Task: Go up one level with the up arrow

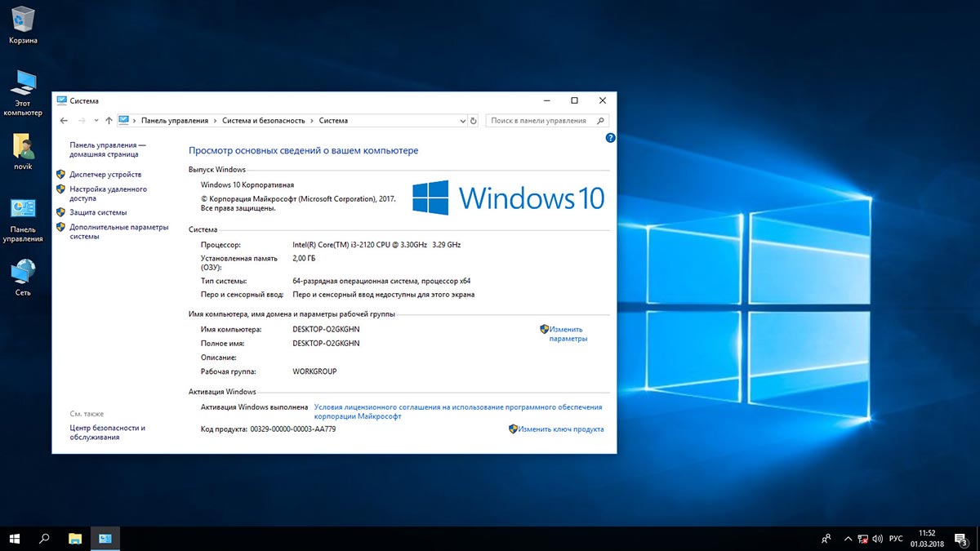Action: coord(109,120)
